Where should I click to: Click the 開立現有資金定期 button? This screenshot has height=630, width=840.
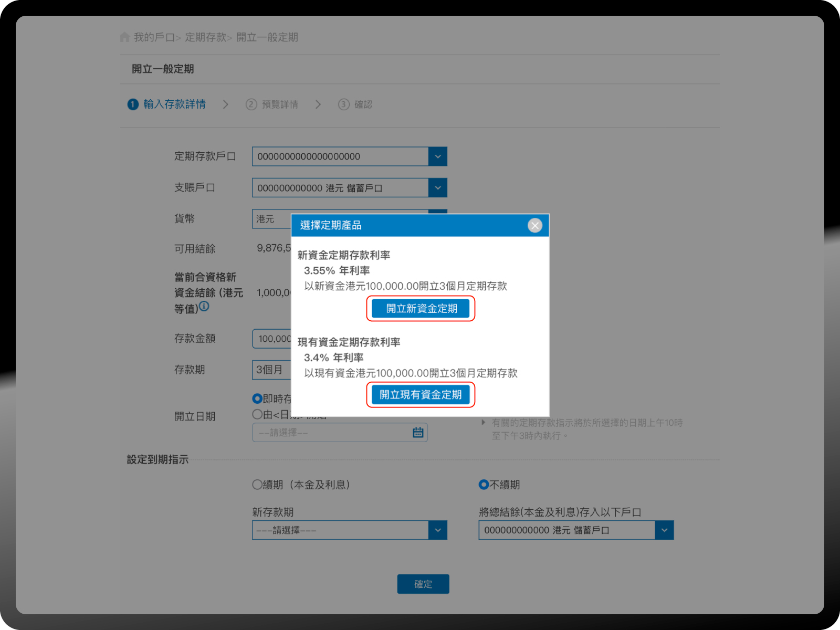point(421,395)
